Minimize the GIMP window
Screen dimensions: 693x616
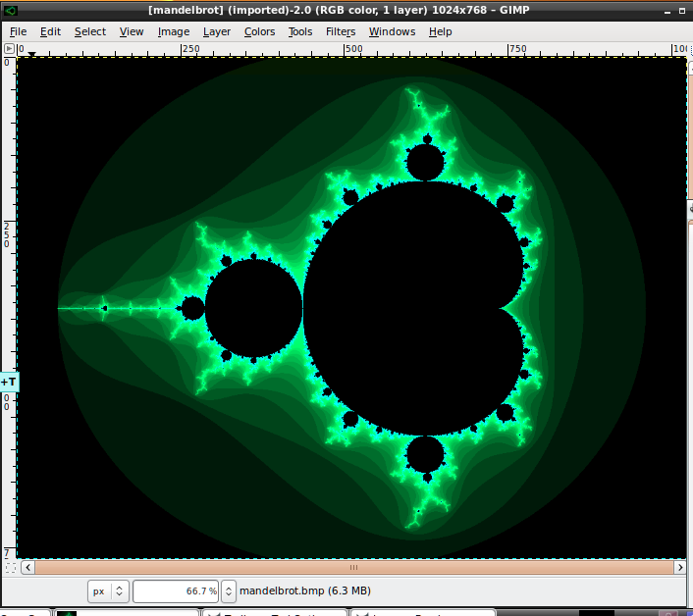point(667,11)
